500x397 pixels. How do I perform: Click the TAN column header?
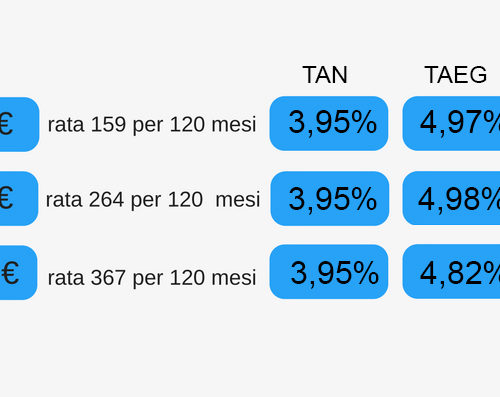click(x=325, y=75)
